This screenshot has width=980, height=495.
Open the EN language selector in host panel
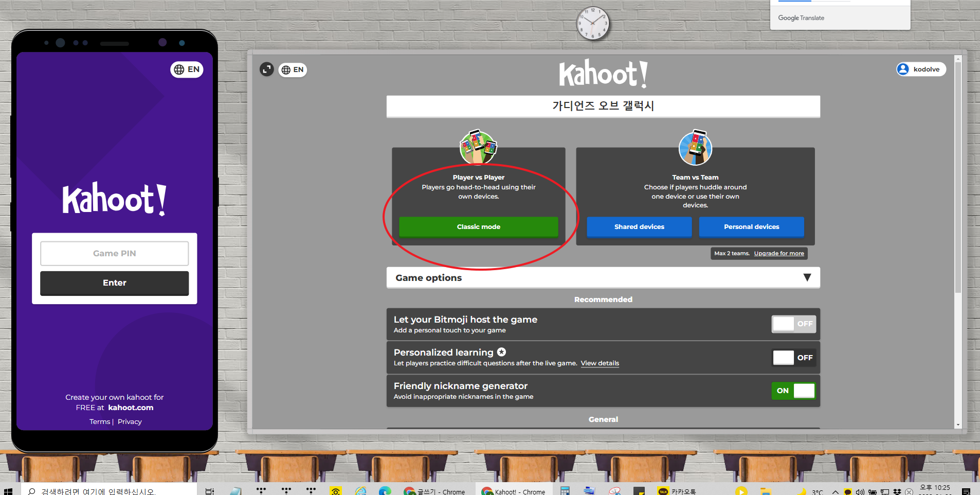coord(293,70)
